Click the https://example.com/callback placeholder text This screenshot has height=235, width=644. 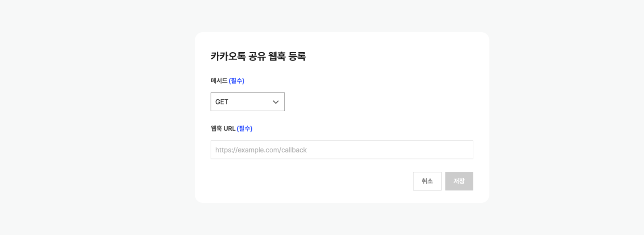pyautogui.click(x=261, y=150)
